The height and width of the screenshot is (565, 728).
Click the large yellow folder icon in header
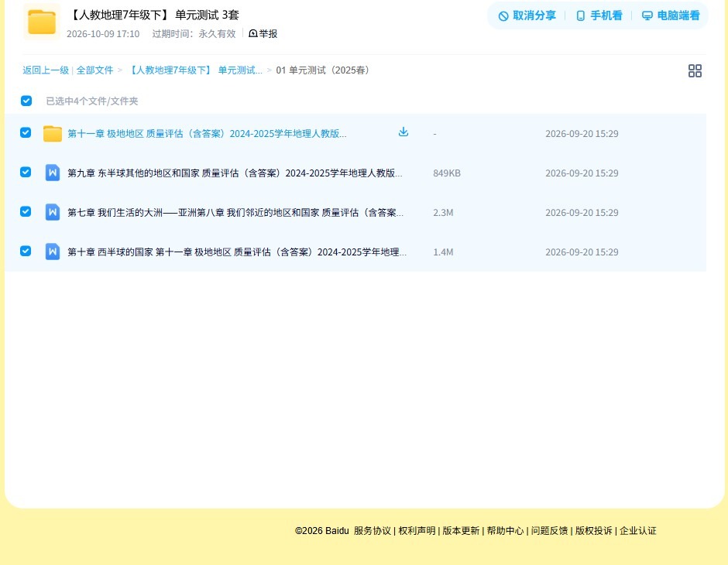click(x=42, y=22)
